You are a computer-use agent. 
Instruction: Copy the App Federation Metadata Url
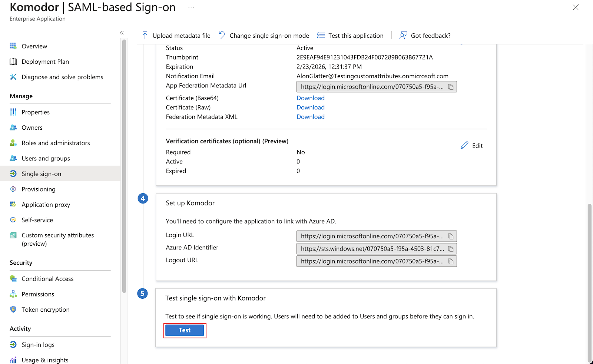tap(451, 87)
